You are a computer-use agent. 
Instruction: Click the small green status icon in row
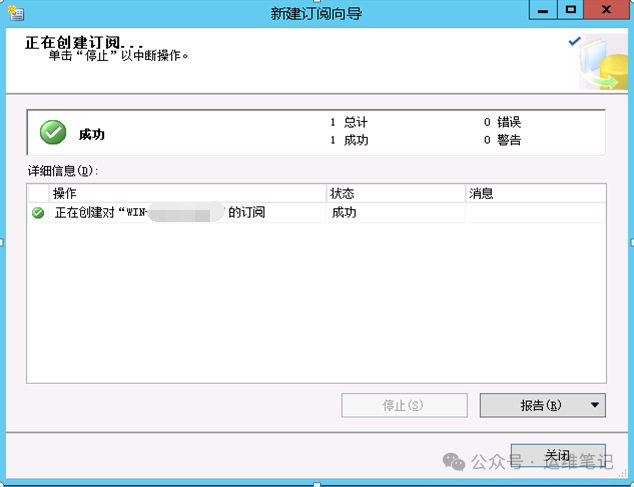pyautogui.click(x=38, y=213)
